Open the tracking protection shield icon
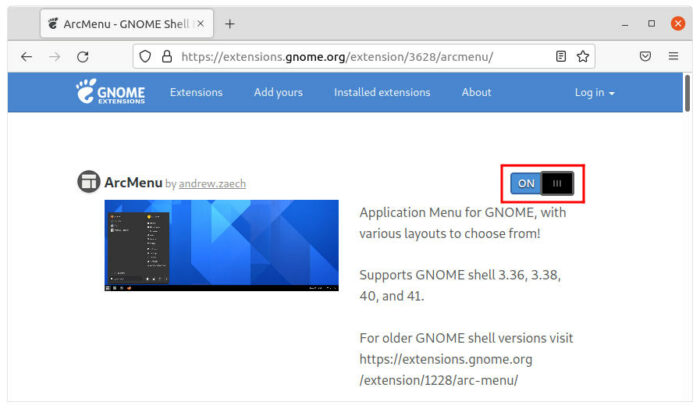Viewport: 700px width, 409px height. coord(145,57)
